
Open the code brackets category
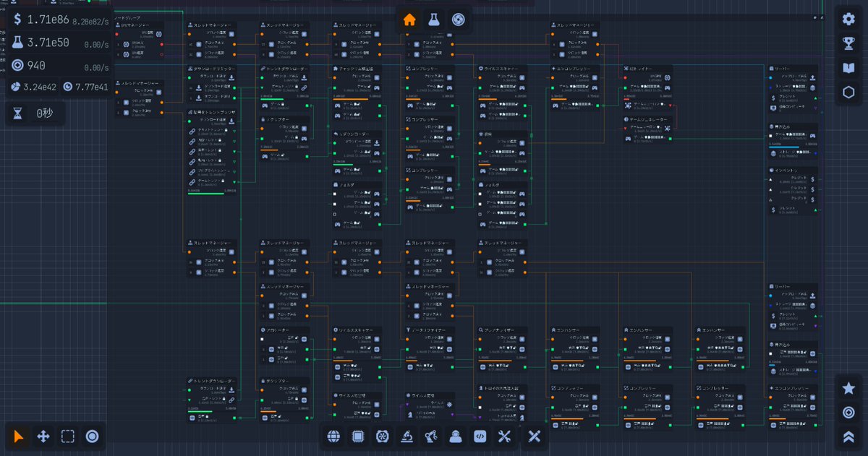480,436
